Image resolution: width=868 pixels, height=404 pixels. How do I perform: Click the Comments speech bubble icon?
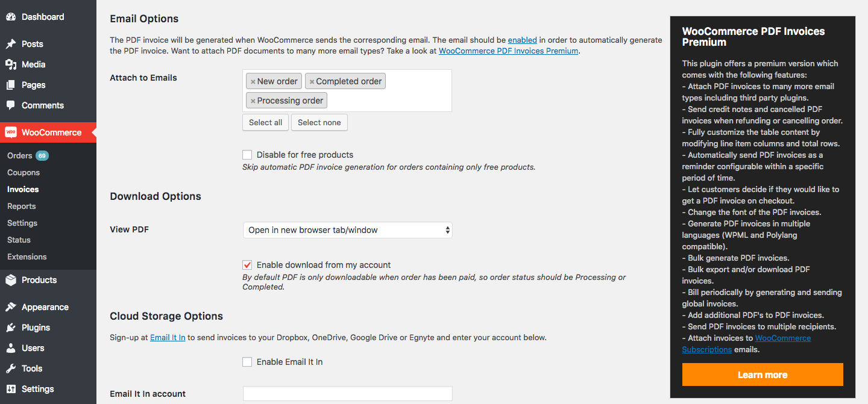[x=11, y=105]
